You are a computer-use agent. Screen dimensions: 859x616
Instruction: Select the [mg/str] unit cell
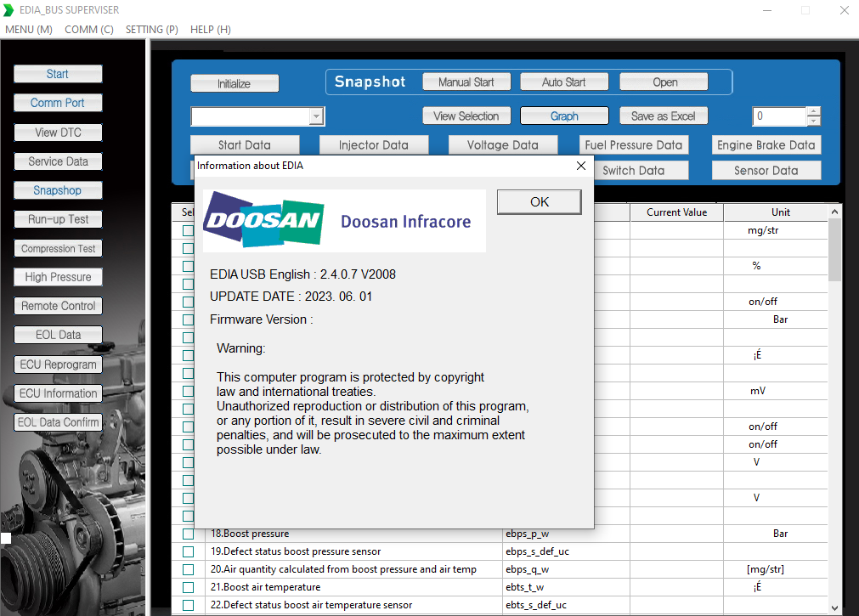[x=776, y=569]
